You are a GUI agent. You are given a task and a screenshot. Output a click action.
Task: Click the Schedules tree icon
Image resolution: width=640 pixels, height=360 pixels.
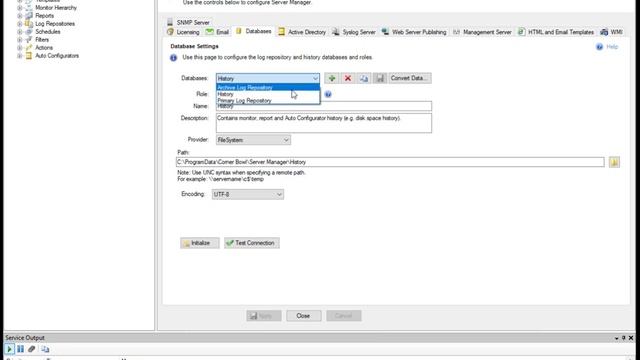tap(29, 31)
